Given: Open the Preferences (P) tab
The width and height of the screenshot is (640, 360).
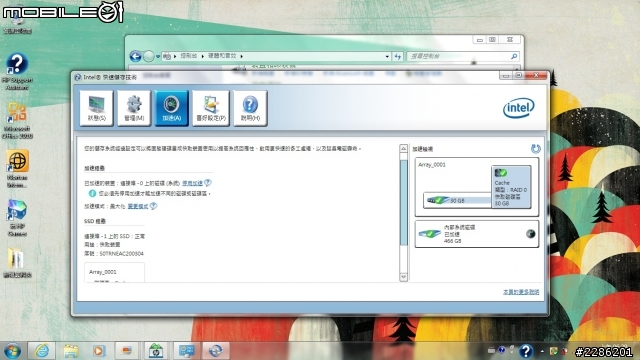Looking at the screenshot, I should [x=211, y=108].
